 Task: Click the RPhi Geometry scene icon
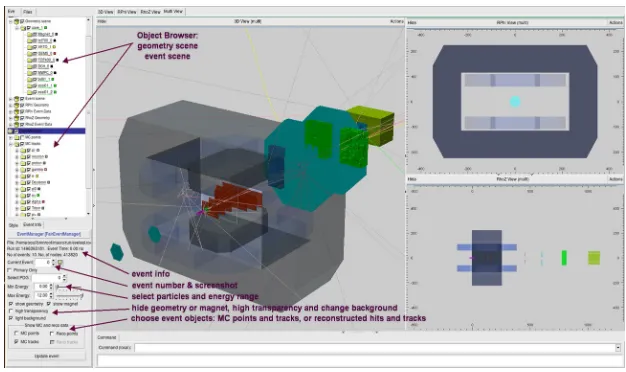pyautogui.click(x=16, y=105)
